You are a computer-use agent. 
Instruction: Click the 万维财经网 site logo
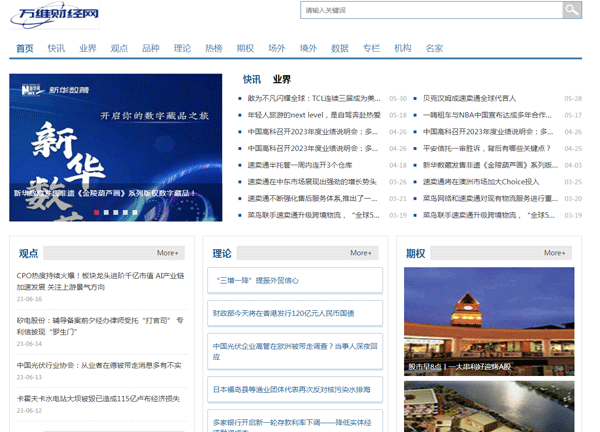pos(54,15)
